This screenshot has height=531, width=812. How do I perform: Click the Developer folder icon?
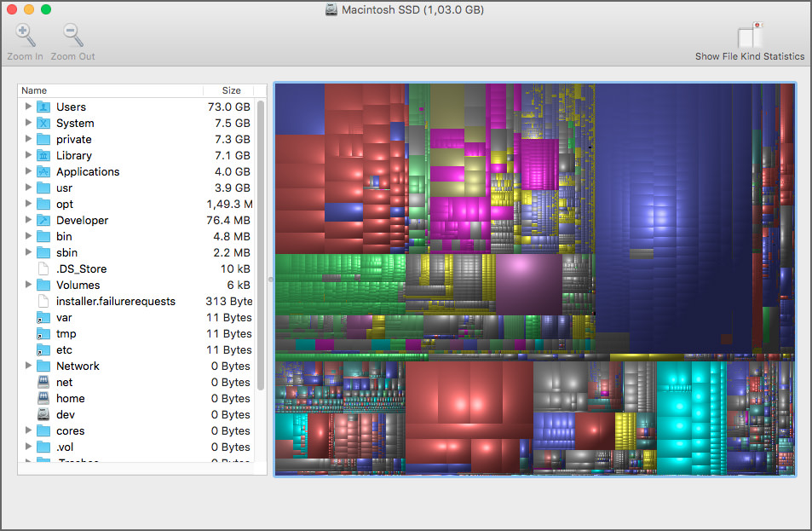pyautogui.click(x=44, y=220)
